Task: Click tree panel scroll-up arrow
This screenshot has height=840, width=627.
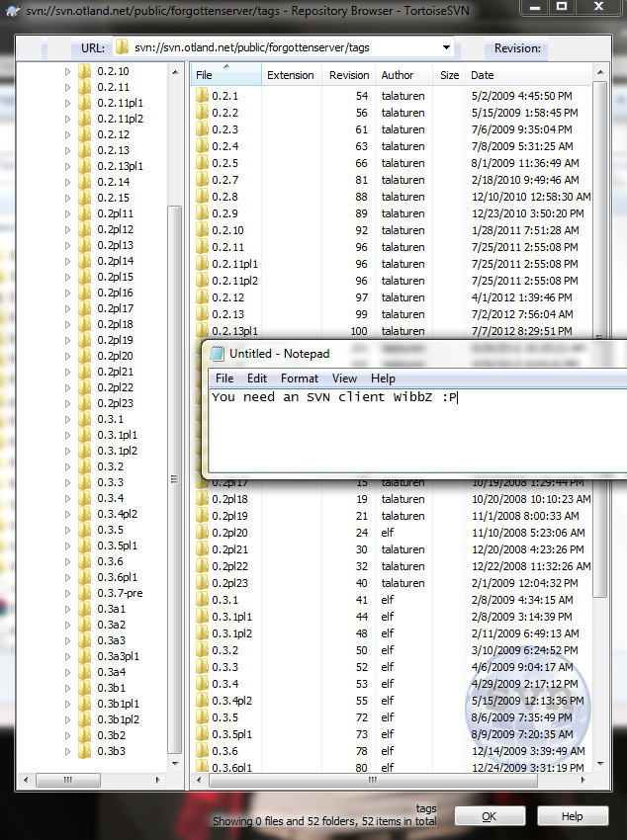Action: tap(175, 72)
